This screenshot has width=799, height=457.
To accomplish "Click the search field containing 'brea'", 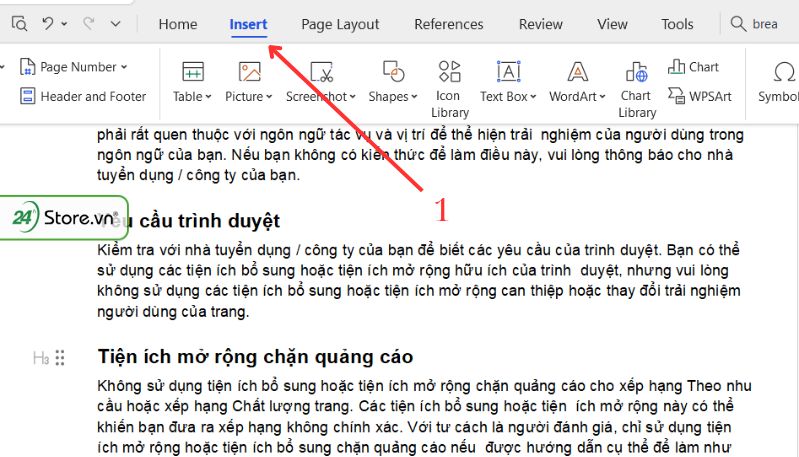I will (764, 24).
